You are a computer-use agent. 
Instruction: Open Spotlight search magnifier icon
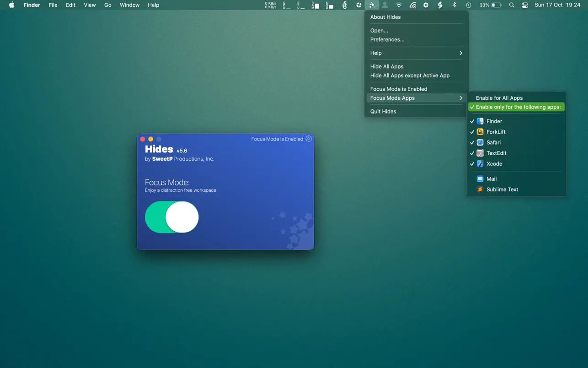[512, 5]
